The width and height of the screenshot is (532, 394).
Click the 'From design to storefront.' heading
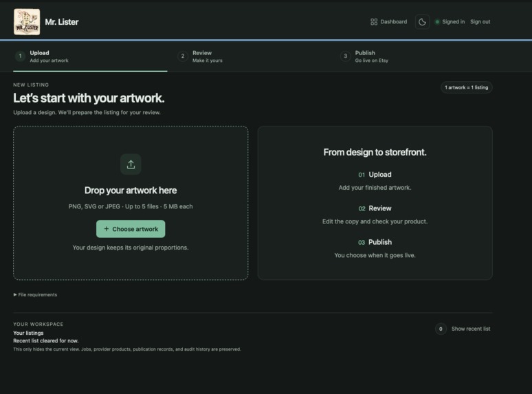click(375, 153)
